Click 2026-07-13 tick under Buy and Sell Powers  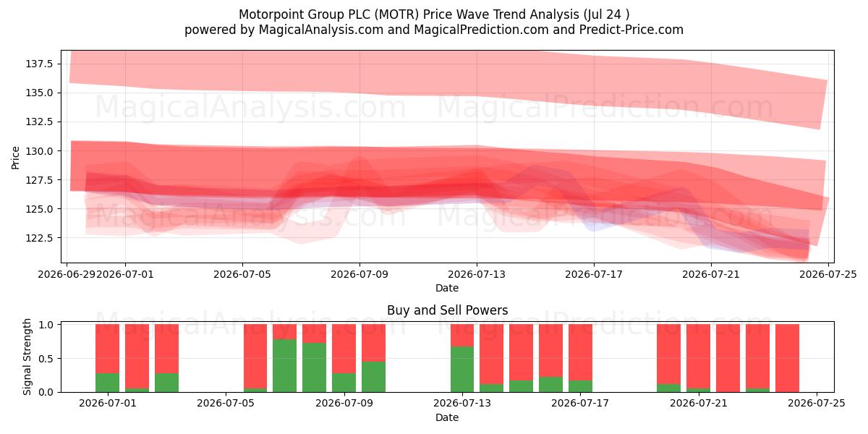[x=462, y=404]
